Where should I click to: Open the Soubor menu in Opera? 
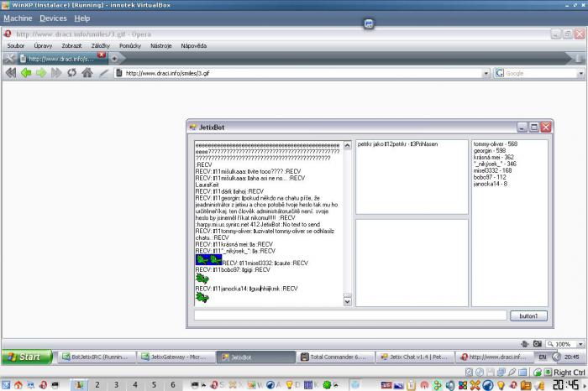click(16, 45)
